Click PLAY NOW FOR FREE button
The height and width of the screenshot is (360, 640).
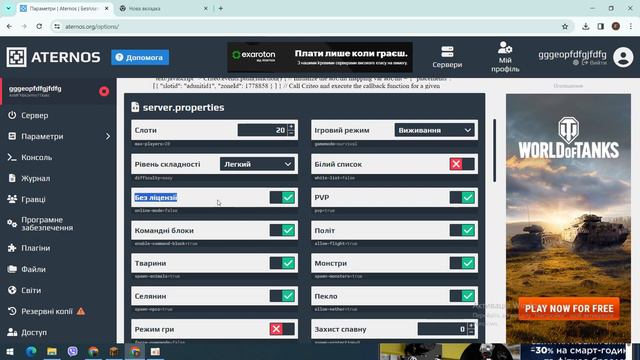click(569, 309)
